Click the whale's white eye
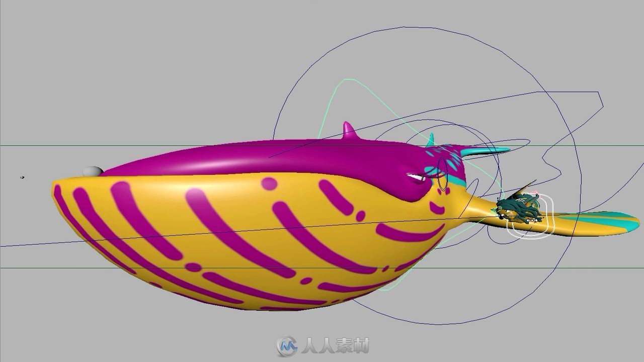 [416, 176]
